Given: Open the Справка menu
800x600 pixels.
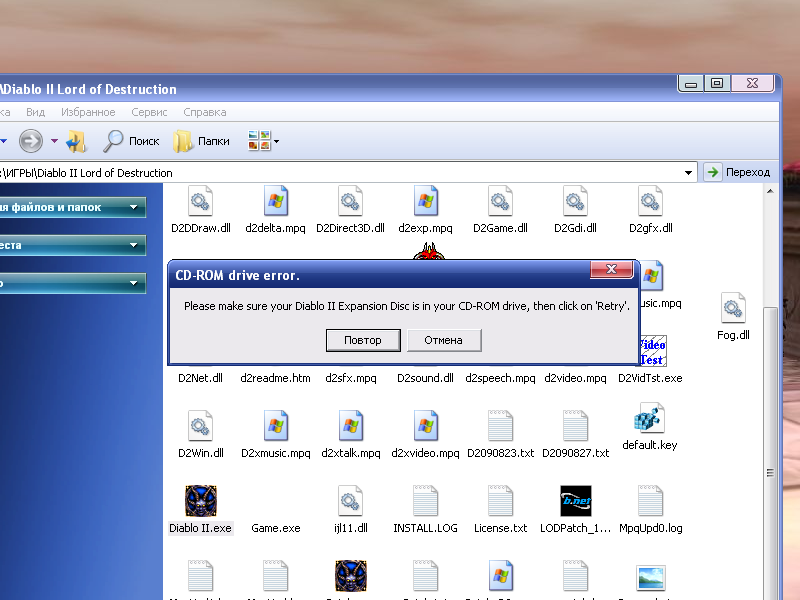Looking at the screenshot, I should coord(205,112).
